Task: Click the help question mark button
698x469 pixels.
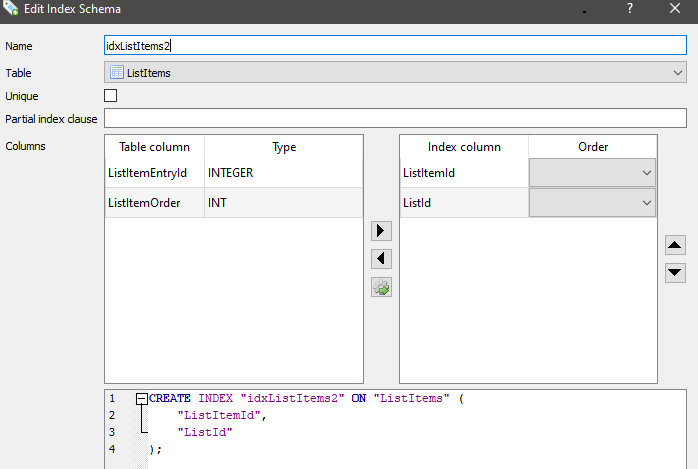Action: [x=630, y=9]
